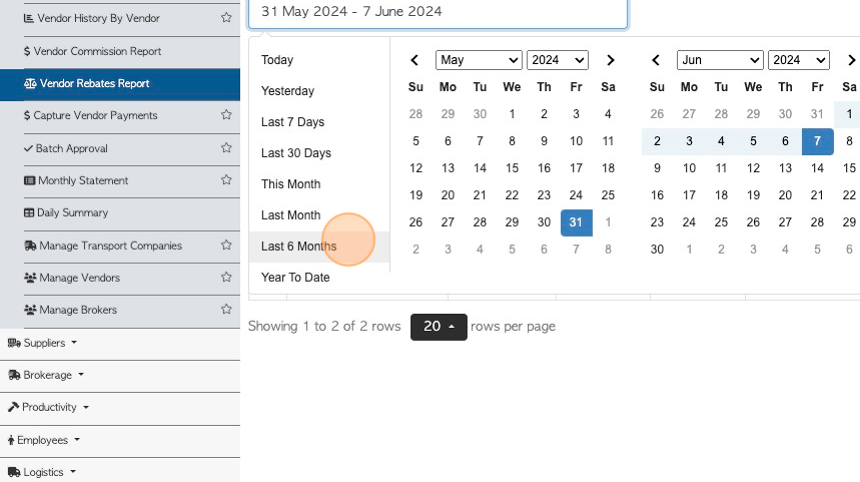Click the Monthly Statement star icon
This screenshot has height=482, width=860.
pyautogui.click(x=226, y=180)
